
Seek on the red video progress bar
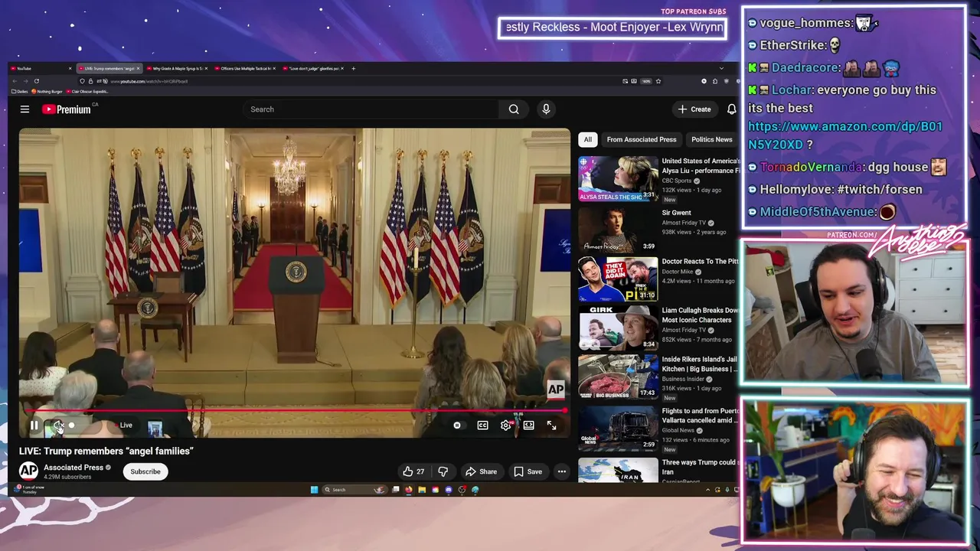coord(294,411)
